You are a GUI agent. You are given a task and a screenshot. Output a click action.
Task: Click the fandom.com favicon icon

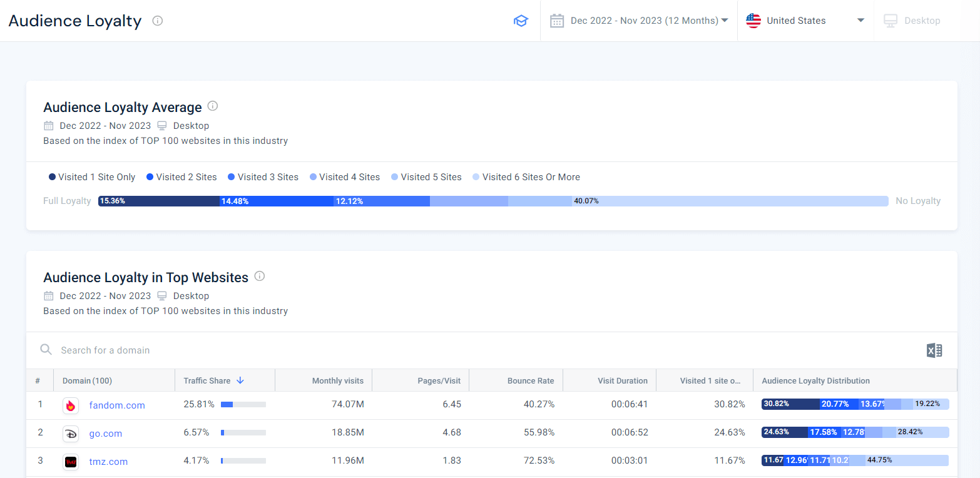point(71,405)
